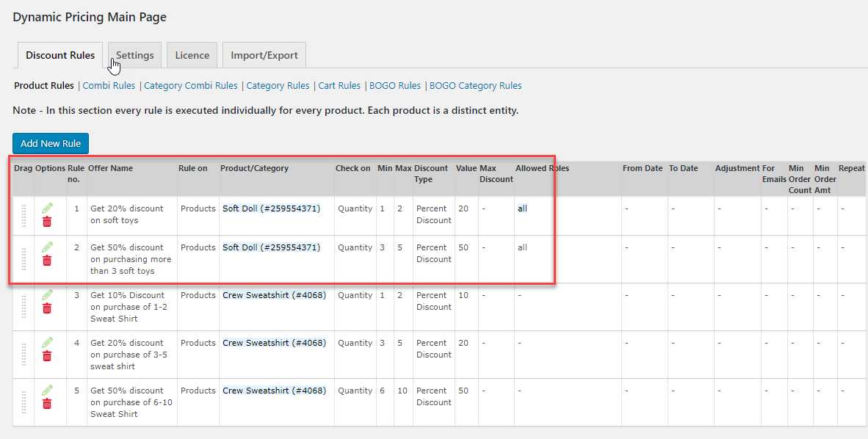Select the BOGO Rules link
Screen dimensions: 868x439
[395, 86]
